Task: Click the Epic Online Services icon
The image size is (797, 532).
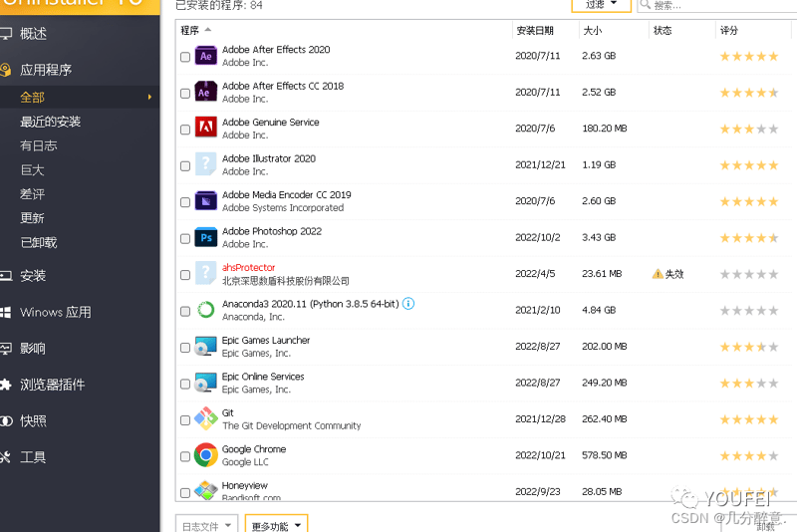Action: [206, 383]
